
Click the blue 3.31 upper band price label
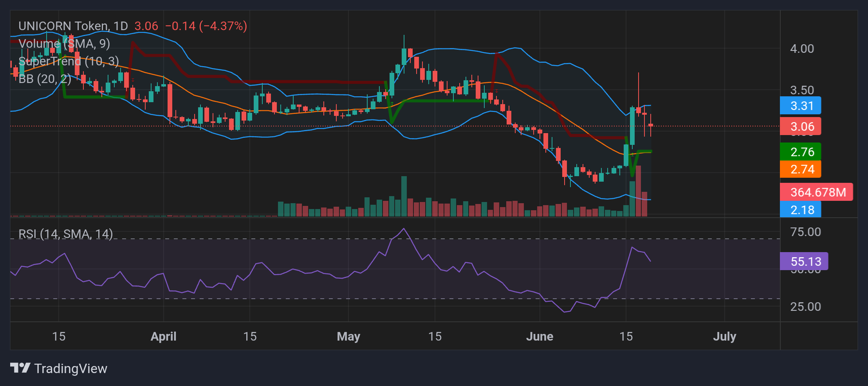click(800, 106)
